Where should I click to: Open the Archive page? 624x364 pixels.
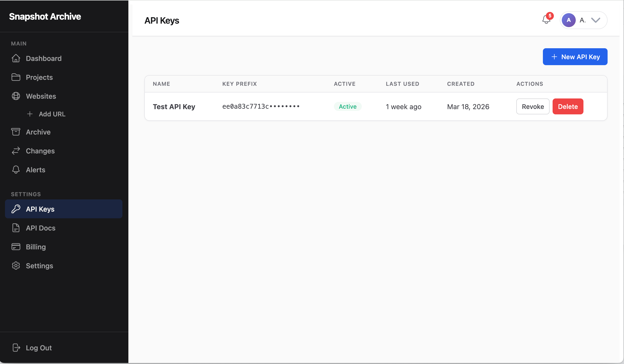[64, 132]
